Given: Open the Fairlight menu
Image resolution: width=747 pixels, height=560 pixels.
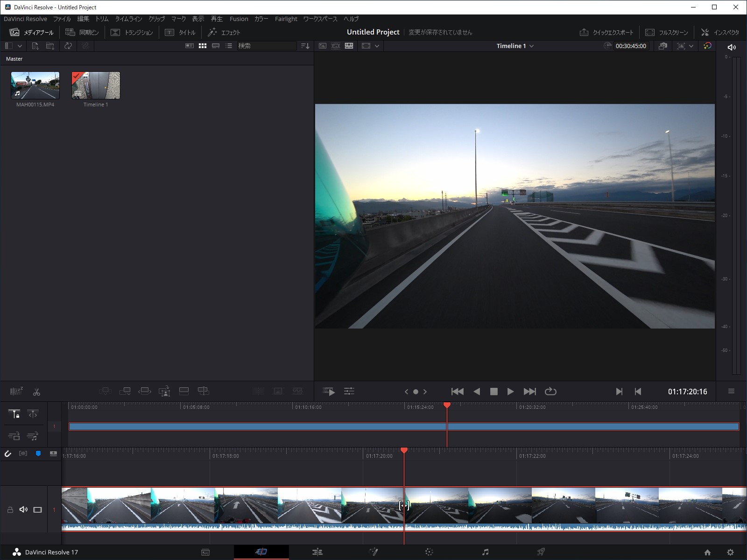Looking at the screenshot, I should [x=286, y=19].
